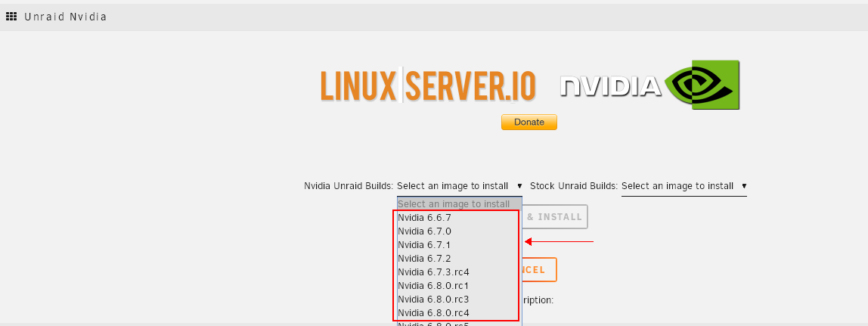Choose 'Select an image to install' placeholder option
This screenshot has height=326, width=868.
tap(460, 203)
